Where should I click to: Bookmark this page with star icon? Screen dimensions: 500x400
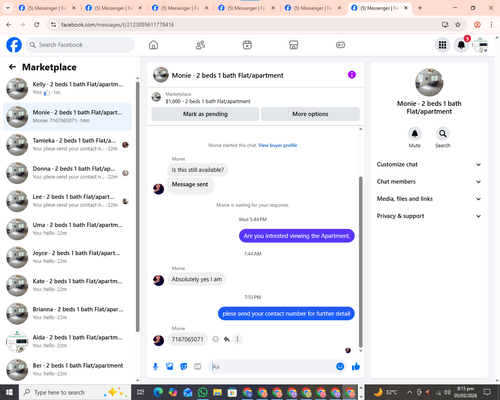click(458, 25)
